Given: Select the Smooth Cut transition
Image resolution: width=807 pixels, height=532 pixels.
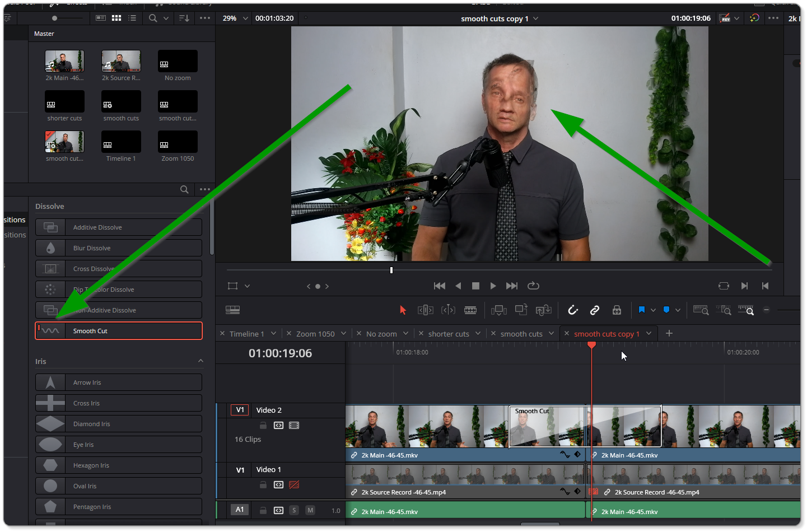Looking at the screenshot, I should click(119, 331).
